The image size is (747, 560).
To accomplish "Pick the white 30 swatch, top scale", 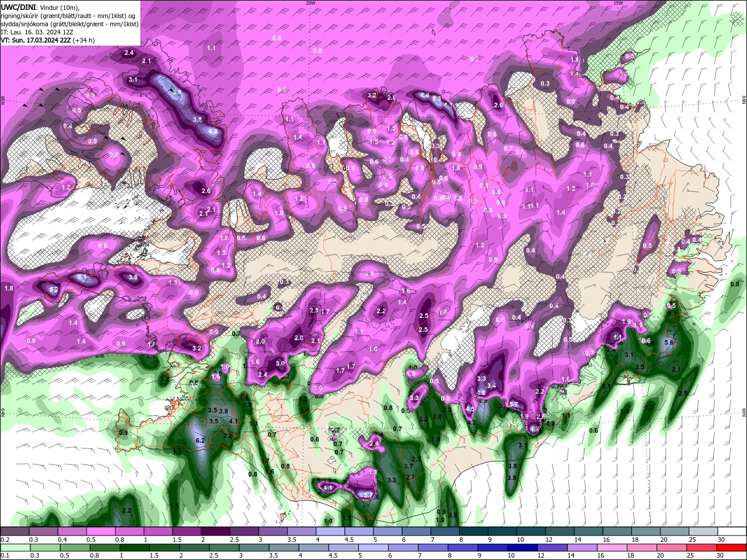I will coord(732,531).
